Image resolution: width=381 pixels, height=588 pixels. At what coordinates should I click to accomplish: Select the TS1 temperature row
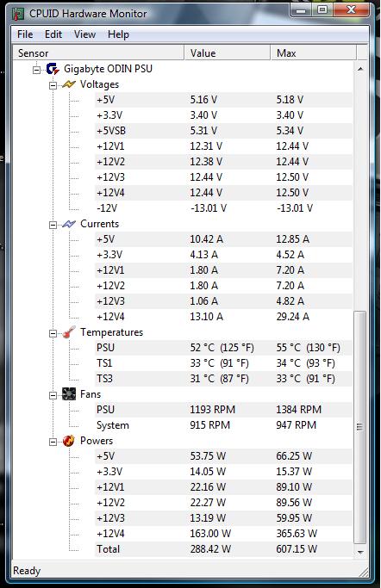[223, 363]
